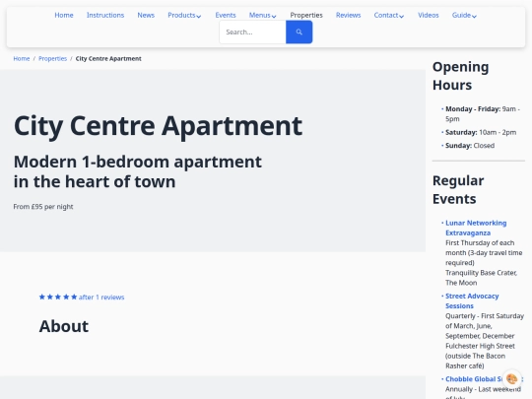Focus the Search... input field
Image resolution: width=532 pixels, height=399 pixels.
253,32
